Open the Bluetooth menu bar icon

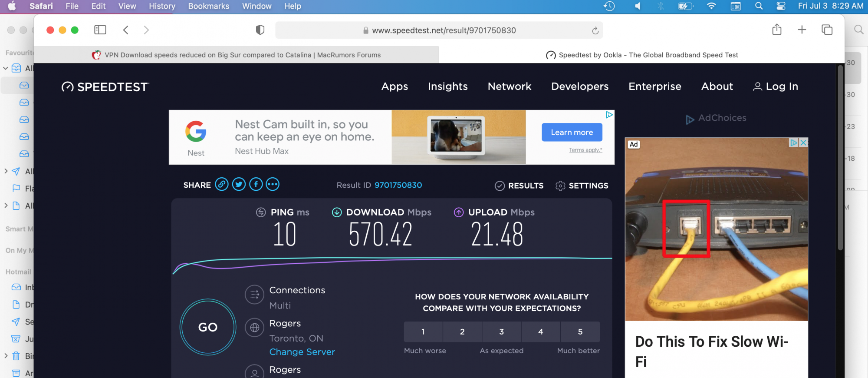(x=661, y=6)
